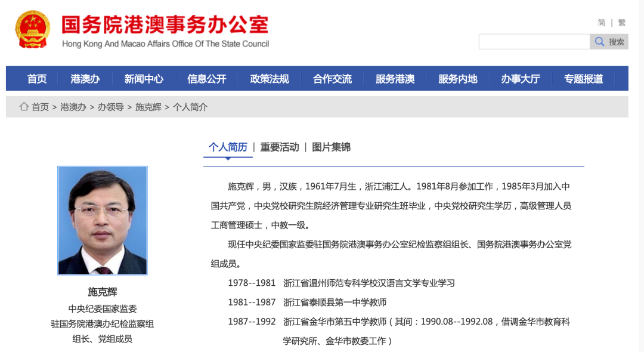644x352 pixels.
Task: Click the home icon in breadcrumb
Action: point(24,107)
